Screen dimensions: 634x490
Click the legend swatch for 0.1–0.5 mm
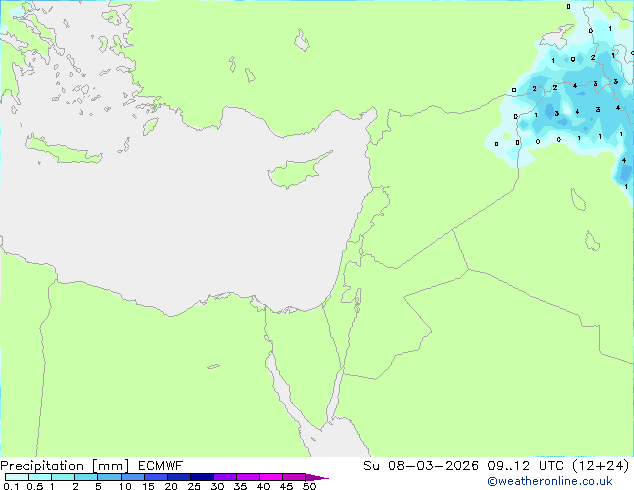click(17, 477)
